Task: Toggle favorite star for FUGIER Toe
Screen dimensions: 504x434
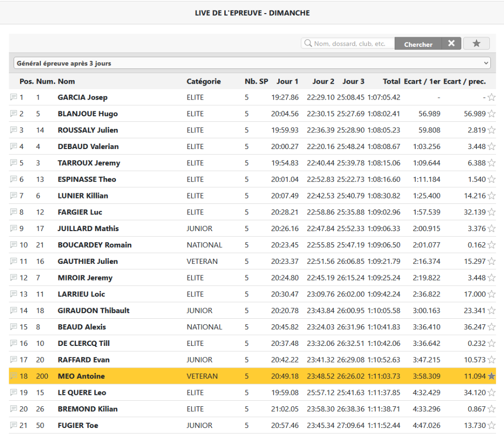Action: [491, 425]
